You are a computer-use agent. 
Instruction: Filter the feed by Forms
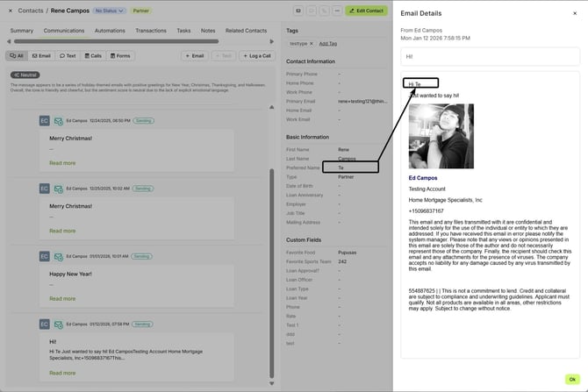click(120, 55)
